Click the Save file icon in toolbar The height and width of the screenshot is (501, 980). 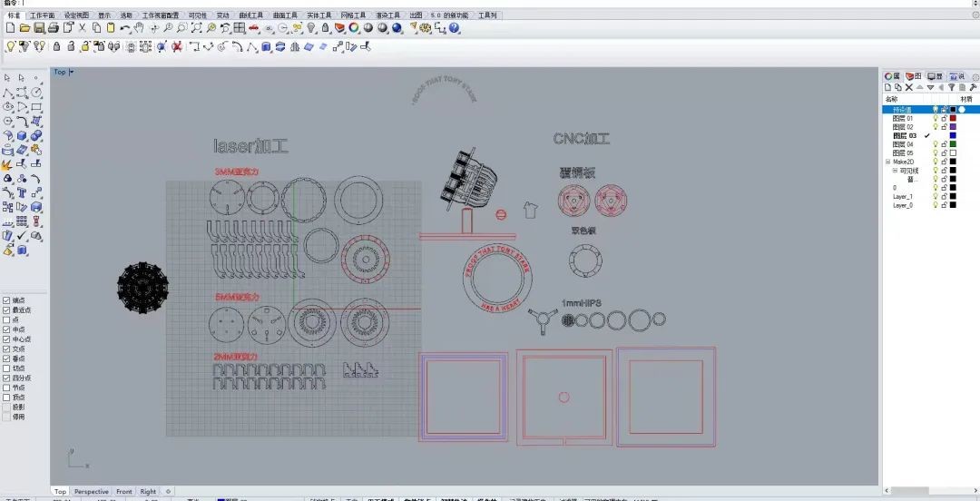[39, 28]
